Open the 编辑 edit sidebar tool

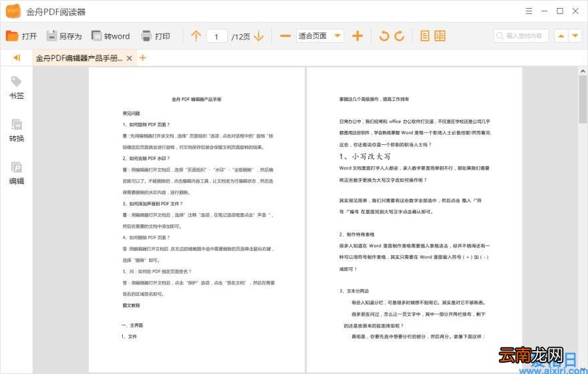17,174
